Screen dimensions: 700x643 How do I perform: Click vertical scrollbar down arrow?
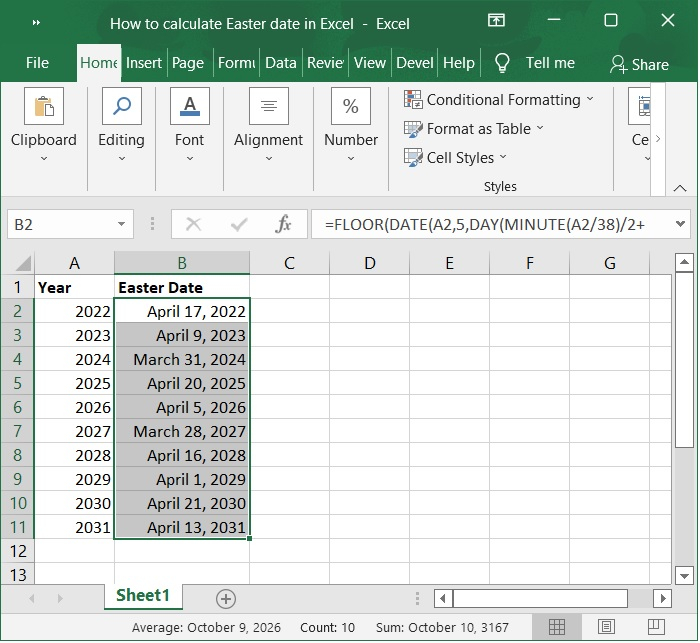click(684, 575)
